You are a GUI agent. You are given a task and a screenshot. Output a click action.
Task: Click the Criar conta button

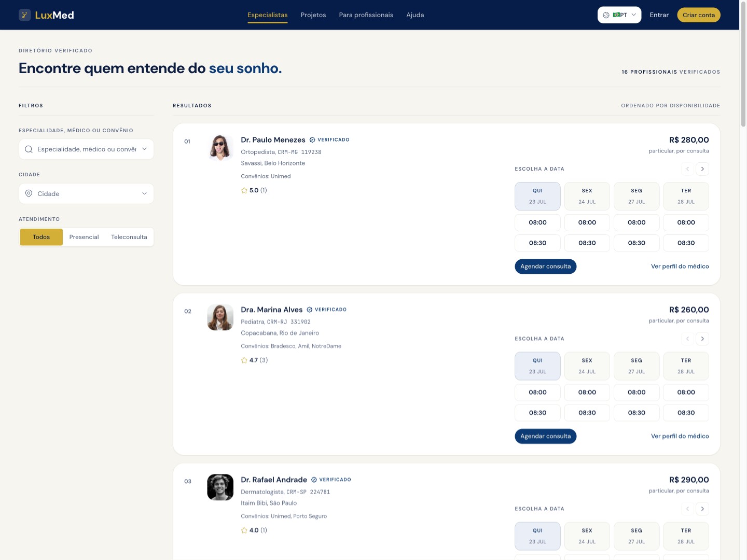pos(699,15)
